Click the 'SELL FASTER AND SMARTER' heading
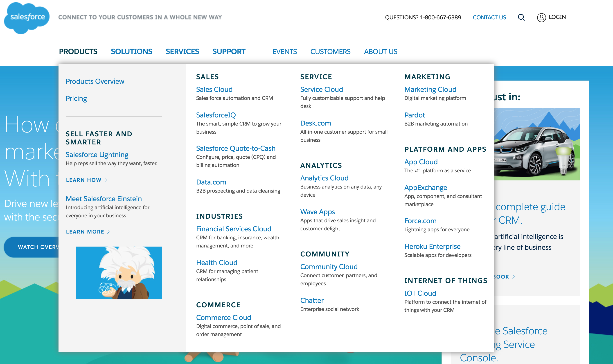This screenshot has height=364, width=613. click(x=99, y=138)
